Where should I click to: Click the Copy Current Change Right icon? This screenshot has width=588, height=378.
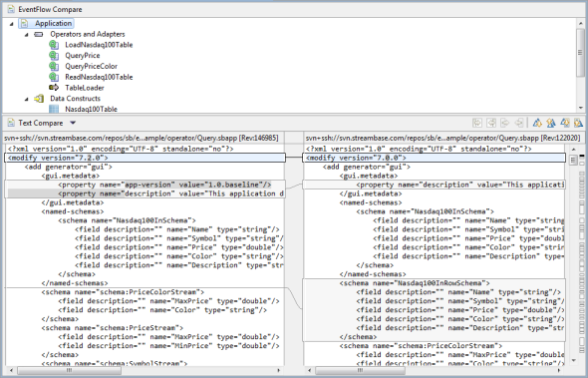click(x=504, y=123)
